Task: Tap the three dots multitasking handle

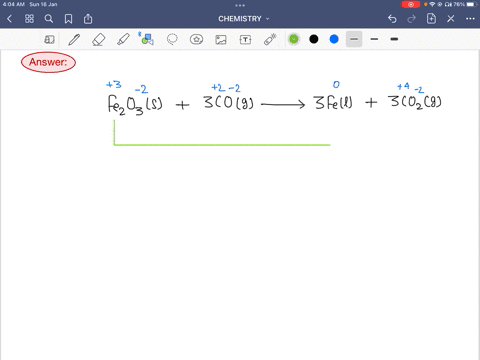Action: (240, 5)
